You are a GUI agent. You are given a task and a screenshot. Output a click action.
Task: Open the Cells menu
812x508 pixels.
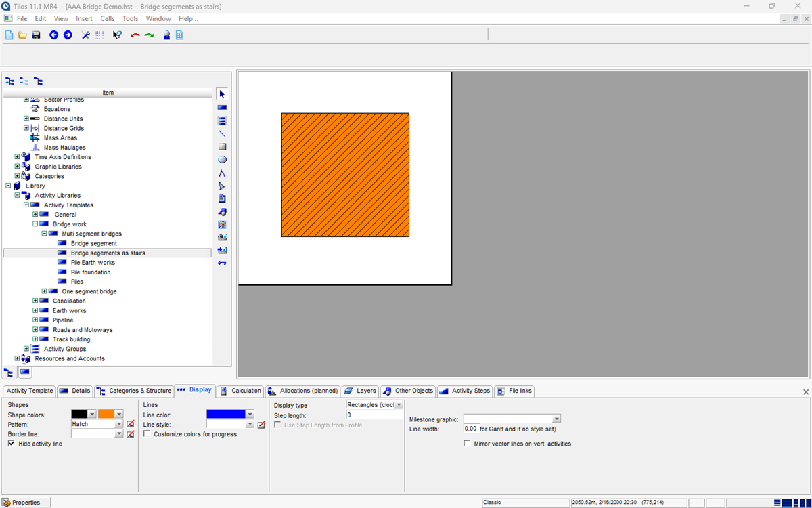tap(108, 18)
